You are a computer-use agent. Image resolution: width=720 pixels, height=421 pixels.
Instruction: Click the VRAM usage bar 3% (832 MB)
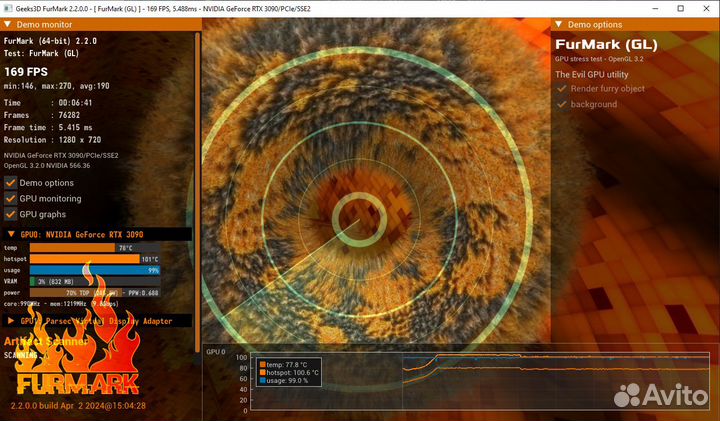(x=95, y=281)
